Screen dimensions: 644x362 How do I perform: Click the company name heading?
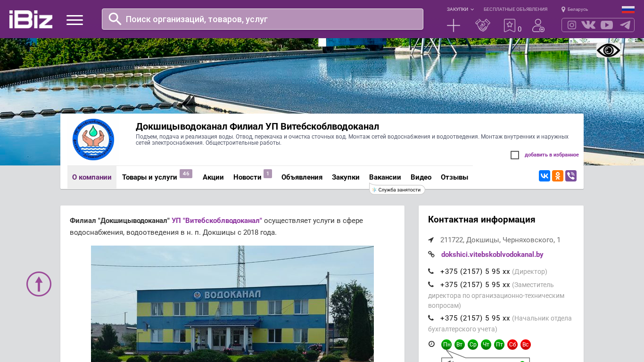click(x=257, y=126)
